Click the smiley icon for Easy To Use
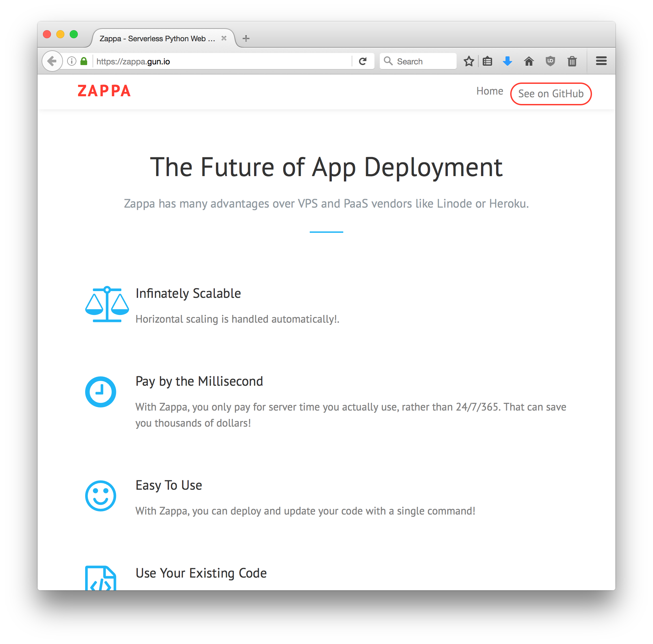The height and width of the screenshot is (644, 653). point(101,495)
